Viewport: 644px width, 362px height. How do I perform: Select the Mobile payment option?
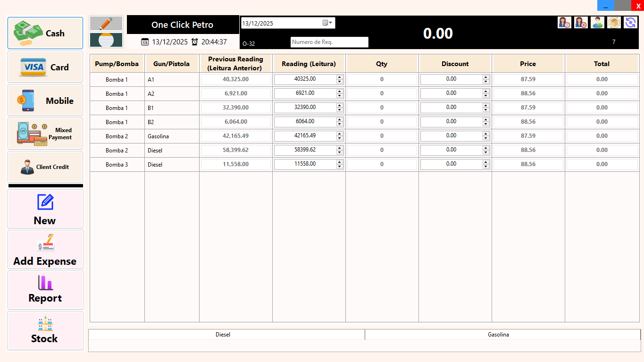[45, 101]
